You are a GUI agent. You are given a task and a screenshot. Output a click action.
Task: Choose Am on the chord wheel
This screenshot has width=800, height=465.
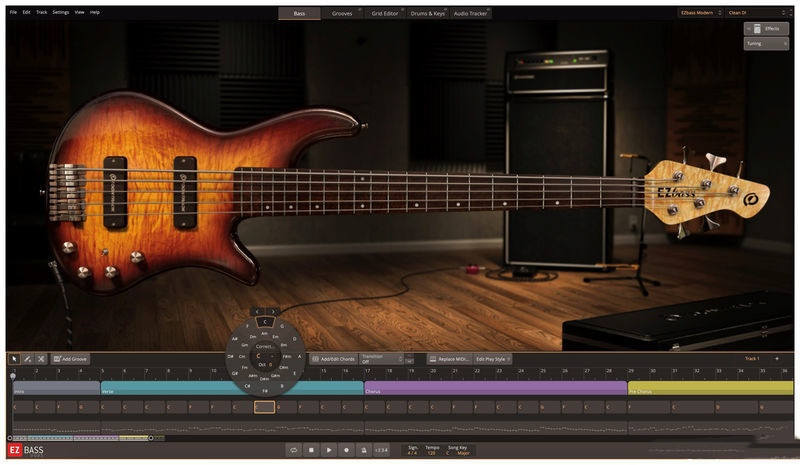click(x=264, y=333)
